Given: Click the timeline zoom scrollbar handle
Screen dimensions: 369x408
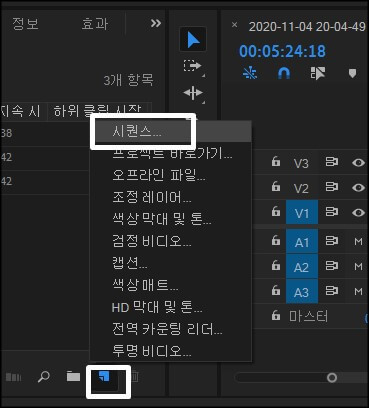Looking at the screenshot, I should pyautogui.click(x=332, y=378).
